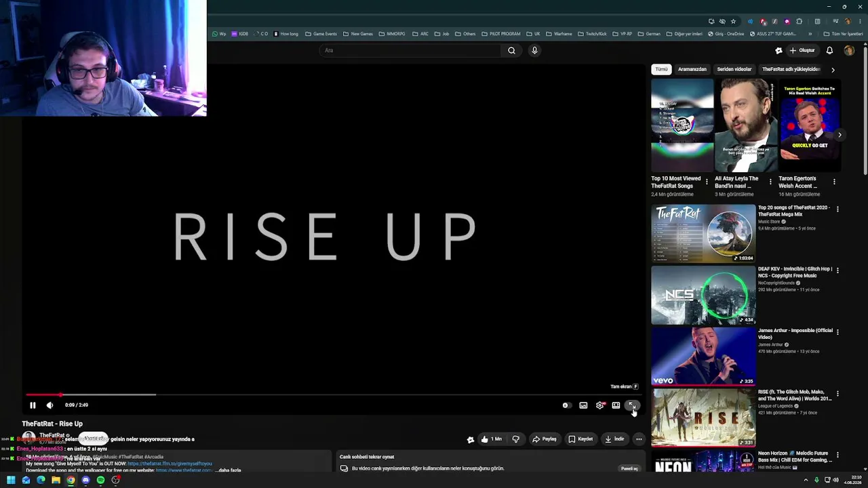The height and width of the screenshot is (488, 868).
Task: Open the account avatar menu
Action: 849,50
